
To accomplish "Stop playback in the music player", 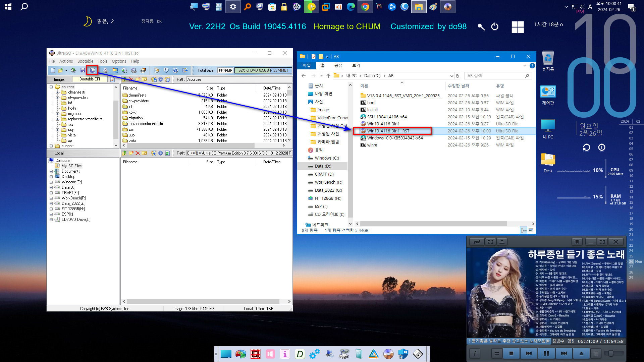I will pos(511,353).
